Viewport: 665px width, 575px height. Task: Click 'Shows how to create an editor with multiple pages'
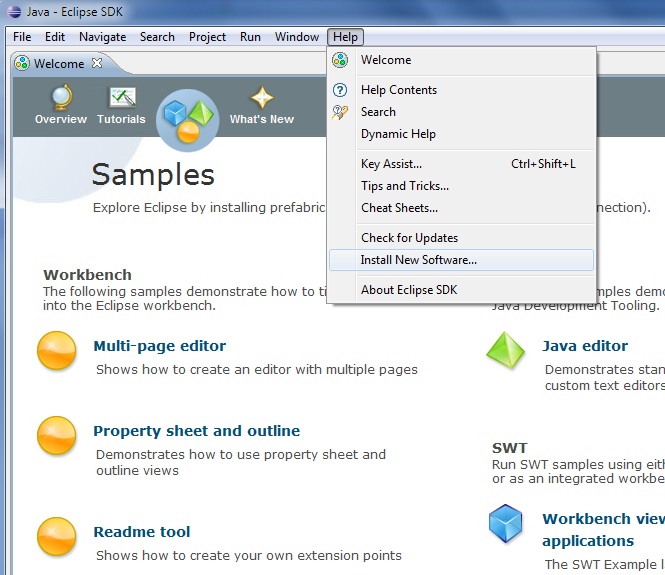pyautogui.click(x=257, y=370)
